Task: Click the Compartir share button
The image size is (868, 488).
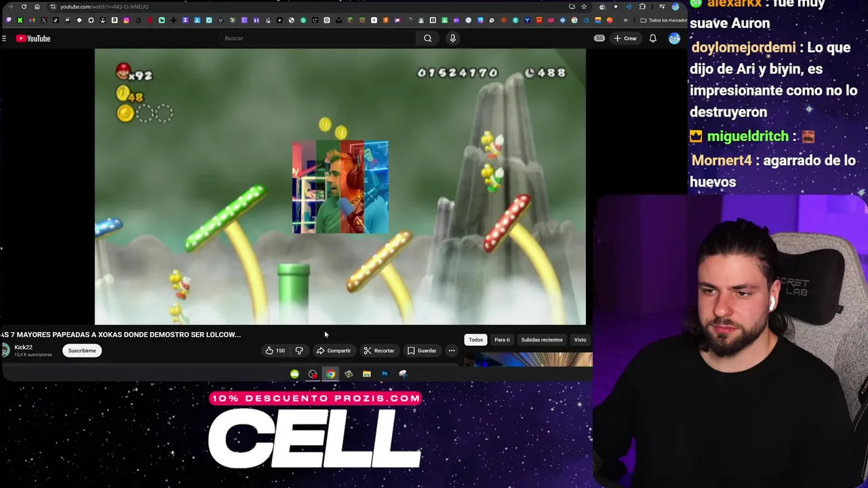Action: (334, 350)
